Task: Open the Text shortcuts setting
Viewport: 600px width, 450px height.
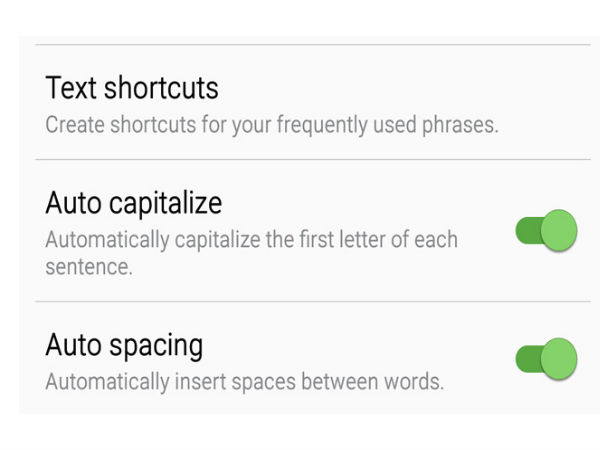Action: [x=132, y=88]
